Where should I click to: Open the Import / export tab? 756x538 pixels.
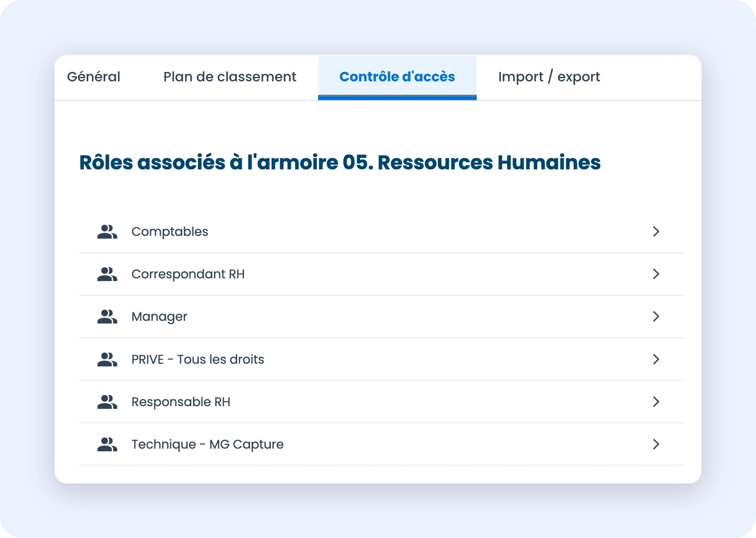point(549,77)
